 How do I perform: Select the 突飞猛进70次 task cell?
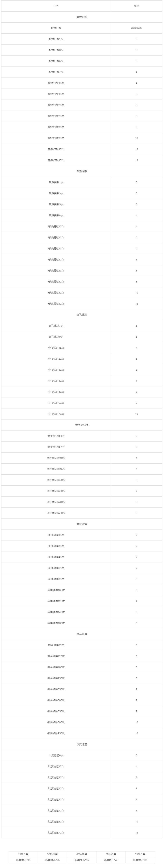coord(56,414)
